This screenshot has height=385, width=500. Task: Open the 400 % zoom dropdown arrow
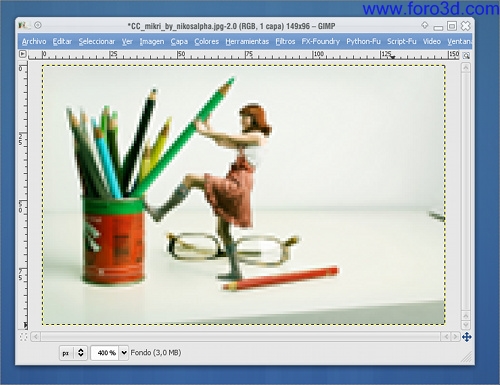[x=124, y=353]
